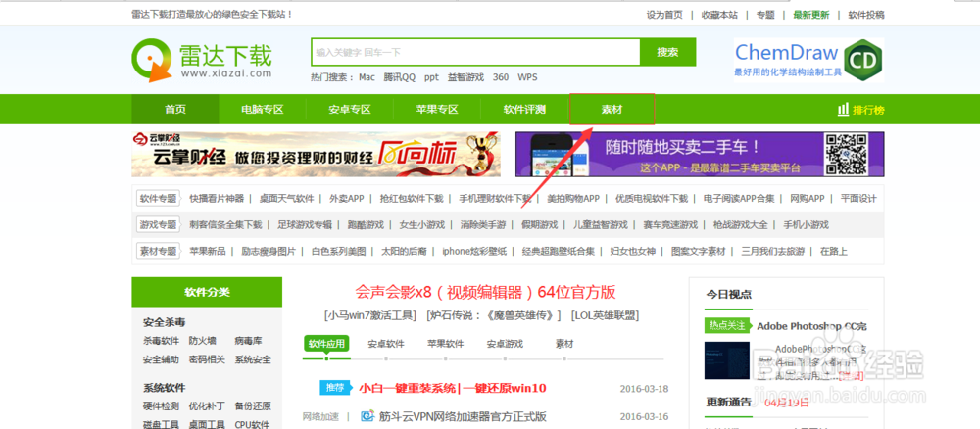Open the 排行榜 ranking chart icon

[x=843, y=110]
